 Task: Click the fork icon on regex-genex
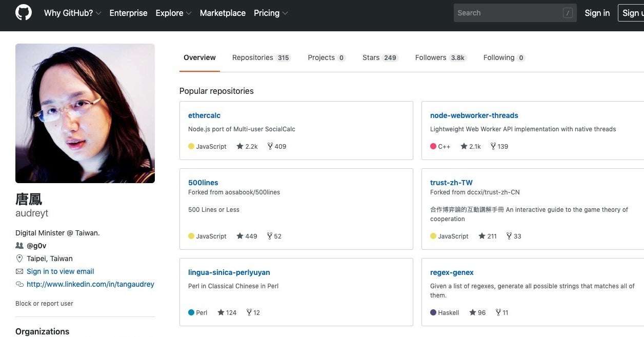498,312
